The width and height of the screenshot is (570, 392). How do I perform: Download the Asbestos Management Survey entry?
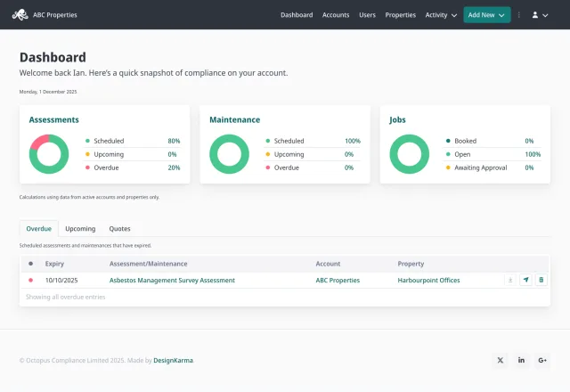[510, 280]
